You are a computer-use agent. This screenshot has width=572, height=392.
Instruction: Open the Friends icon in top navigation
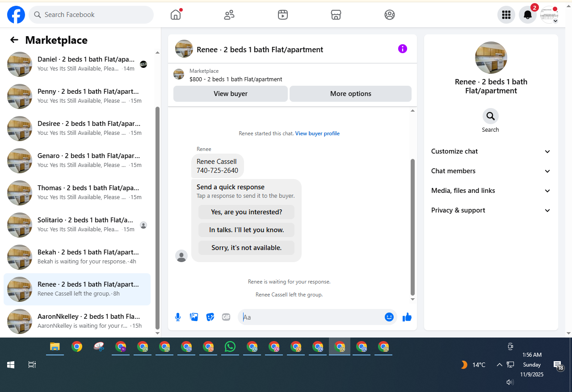click(x=229, y=15)
